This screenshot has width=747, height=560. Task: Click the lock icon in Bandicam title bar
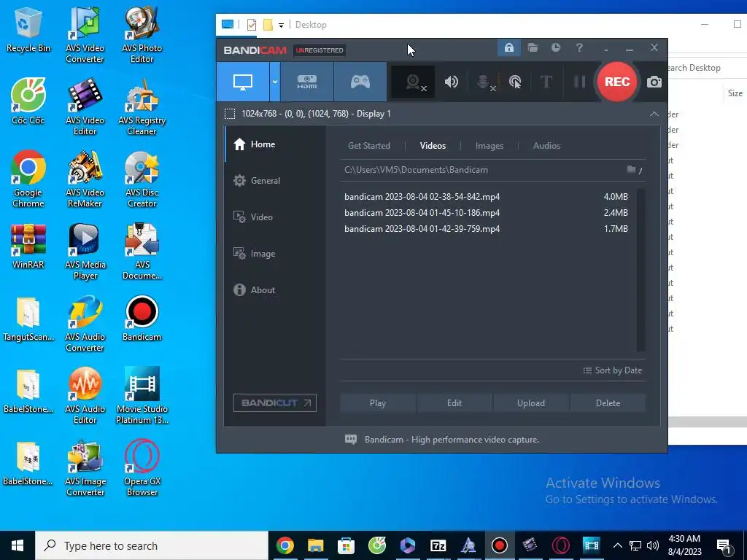click(509, 47)
